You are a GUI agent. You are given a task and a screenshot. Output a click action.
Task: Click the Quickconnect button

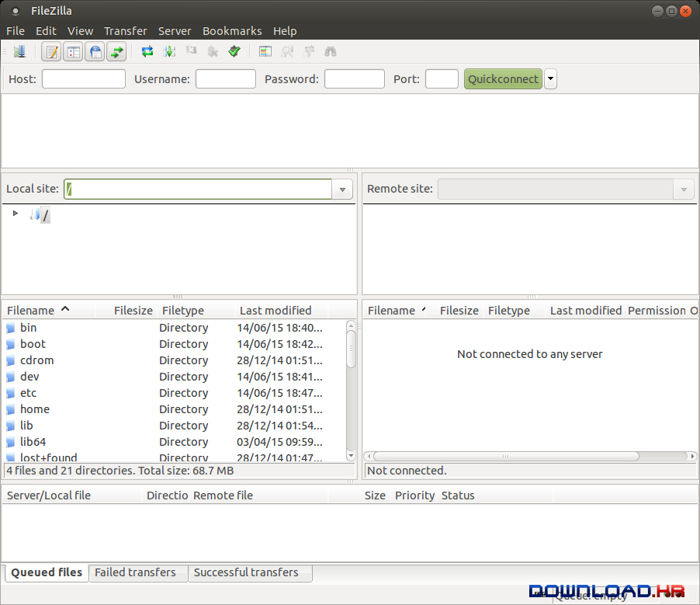(503, 79)
